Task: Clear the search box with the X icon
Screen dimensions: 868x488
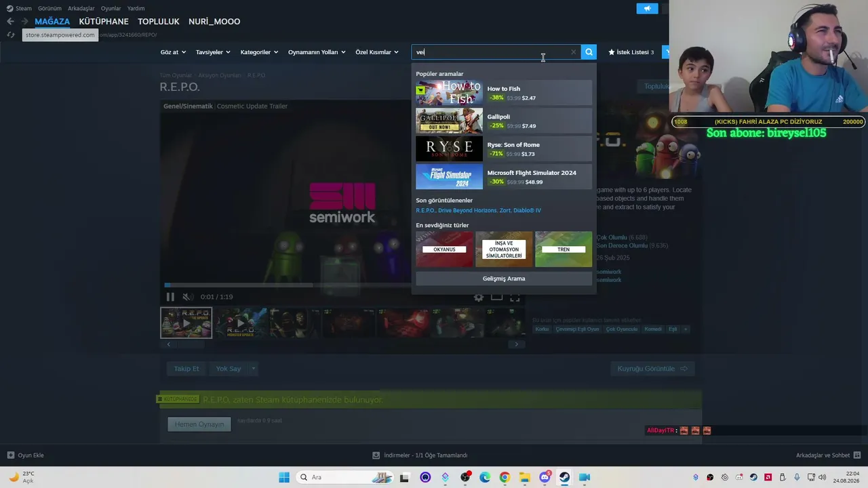Action: 573,52
